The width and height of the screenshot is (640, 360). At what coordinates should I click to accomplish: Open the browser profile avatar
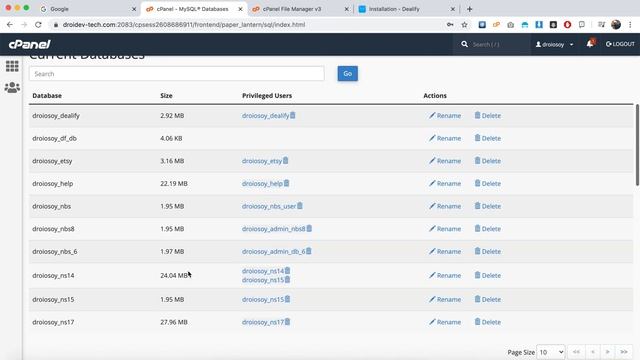pyautogui.click(x=616, y=24)
